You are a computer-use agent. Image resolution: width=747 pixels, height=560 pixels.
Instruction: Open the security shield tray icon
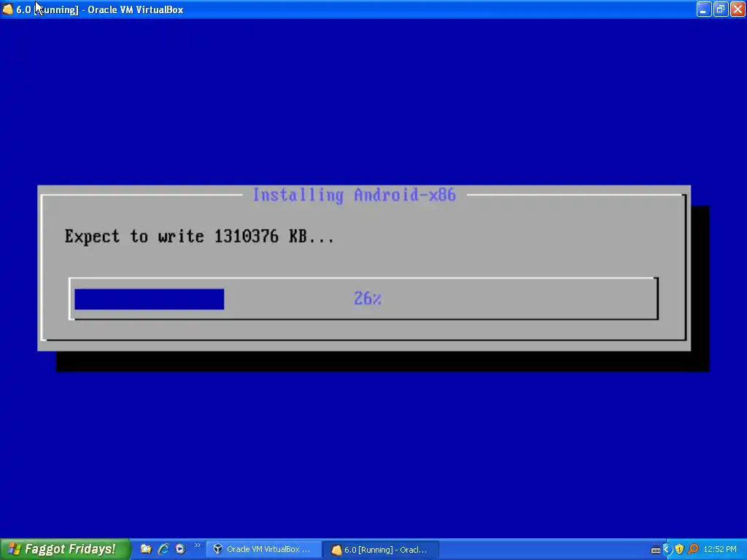679,549
